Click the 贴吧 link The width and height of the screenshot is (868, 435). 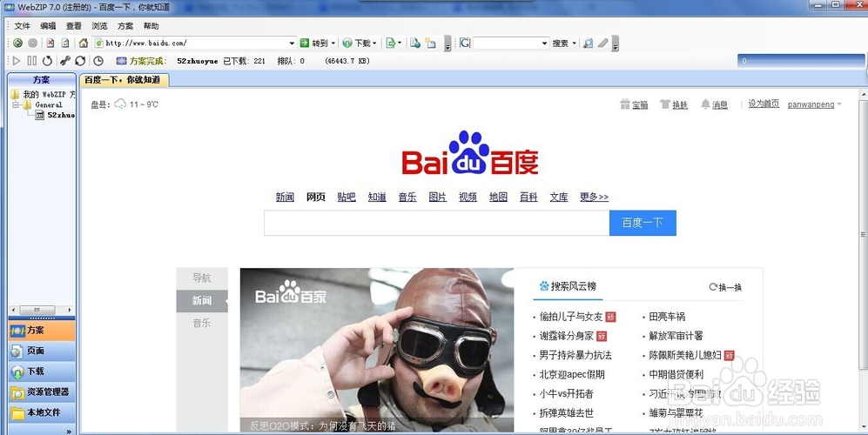click(347, 197)
